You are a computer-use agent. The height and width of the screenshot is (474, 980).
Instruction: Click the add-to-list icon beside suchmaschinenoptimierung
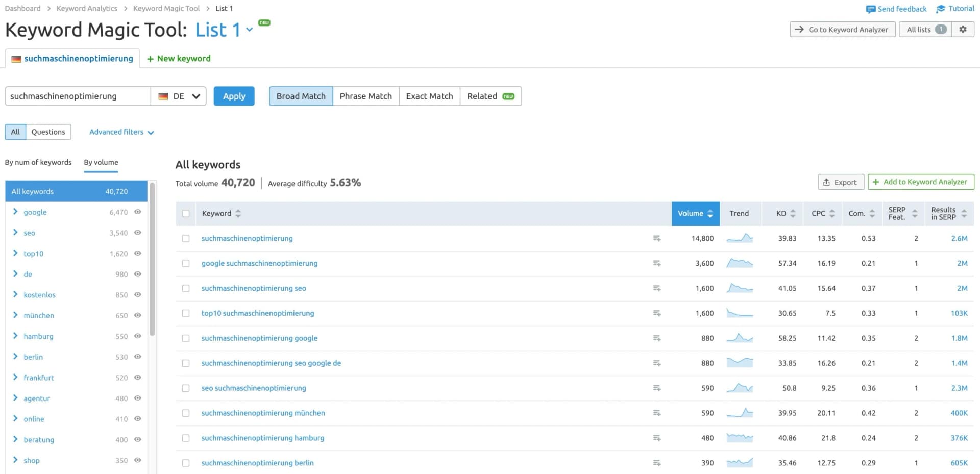[x=657, y=238]
